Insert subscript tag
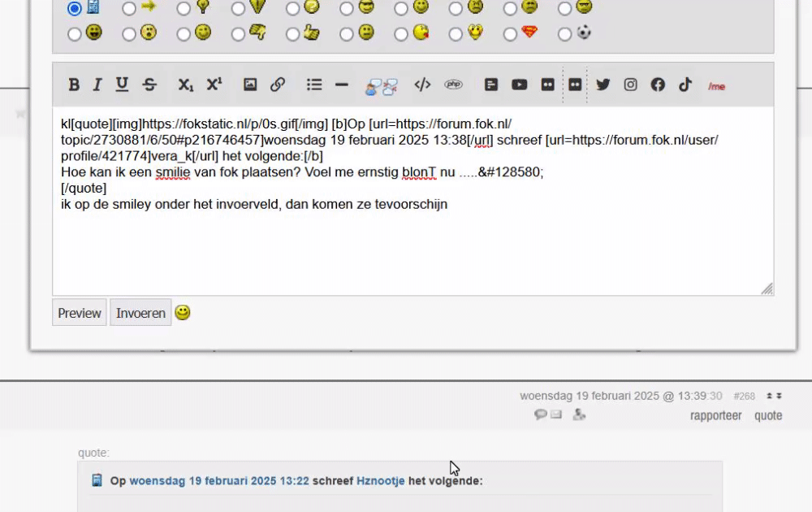The width and height of the screenshot is (812, 512). (x=185, y=85)
